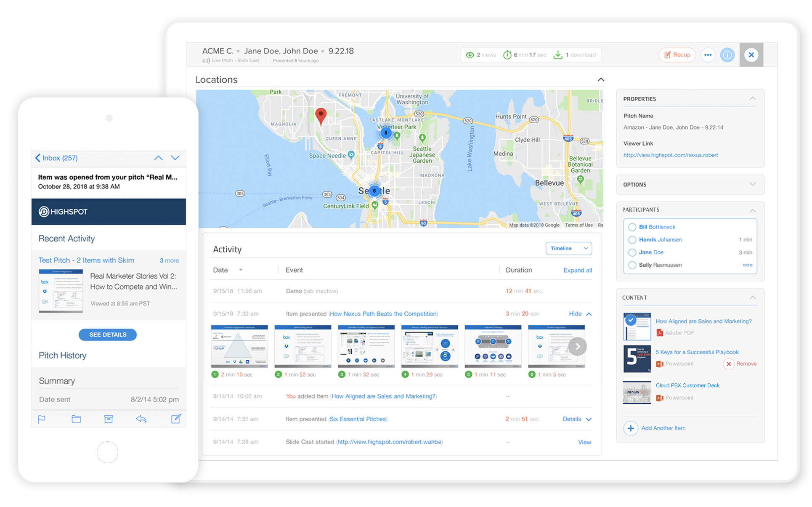812x507 pixels.
Task: Open slide 1 thumbnail with 2 min 10 sec
Action: pyautogui.click(x=239, y=346)
